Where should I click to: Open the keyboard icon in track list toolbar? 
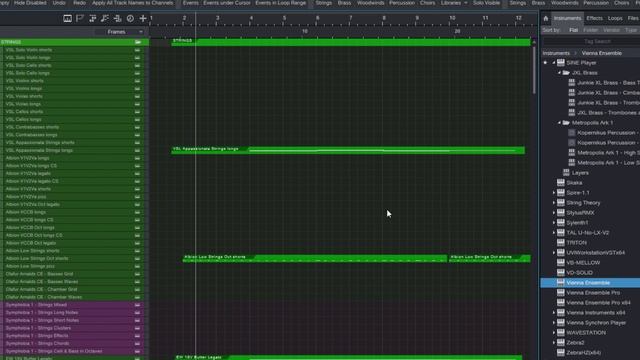[67, 18]
